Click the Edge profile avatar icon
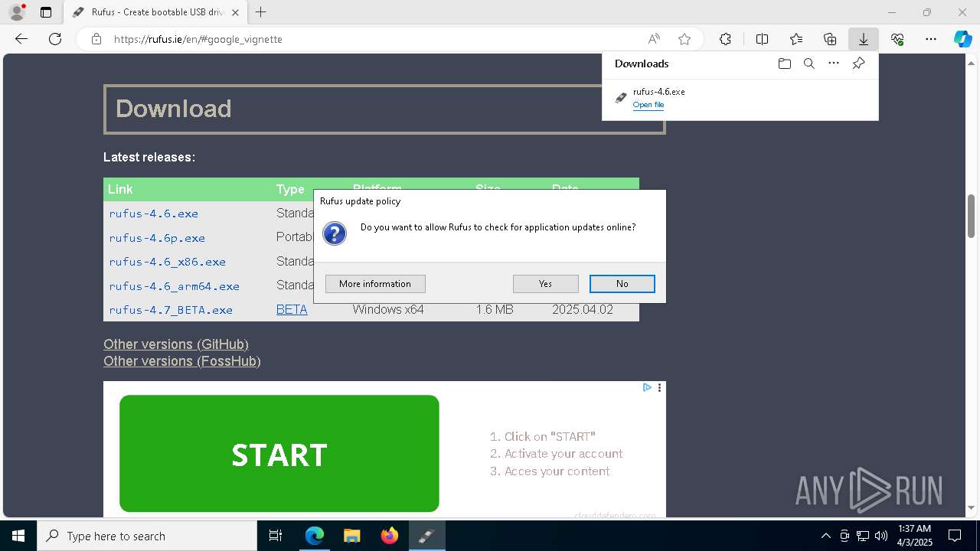Screen dimensions: 980x551 coord(17,12)
